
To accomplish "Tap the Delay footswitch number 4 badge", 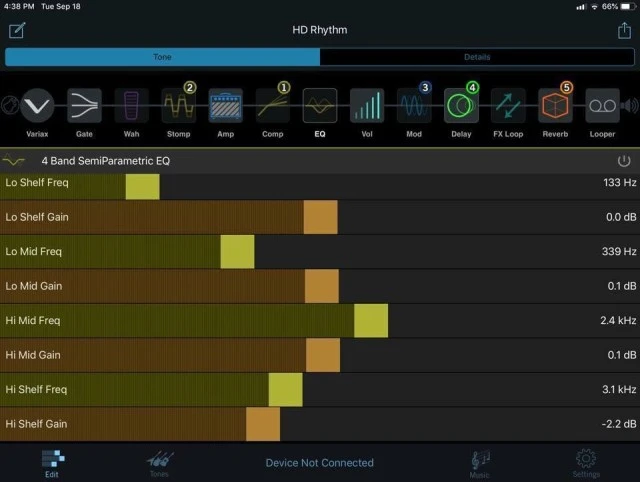I will coord(472,87).
